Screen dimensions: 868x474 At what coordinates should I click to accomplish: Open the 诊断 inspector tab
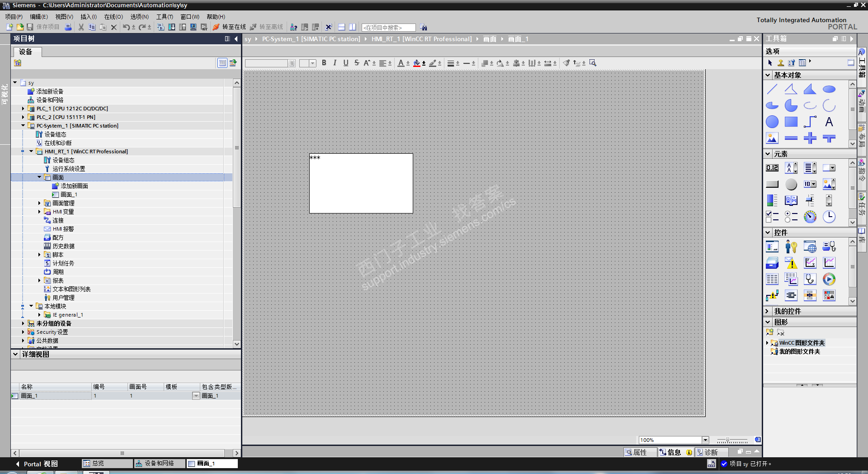pos(711,452)
